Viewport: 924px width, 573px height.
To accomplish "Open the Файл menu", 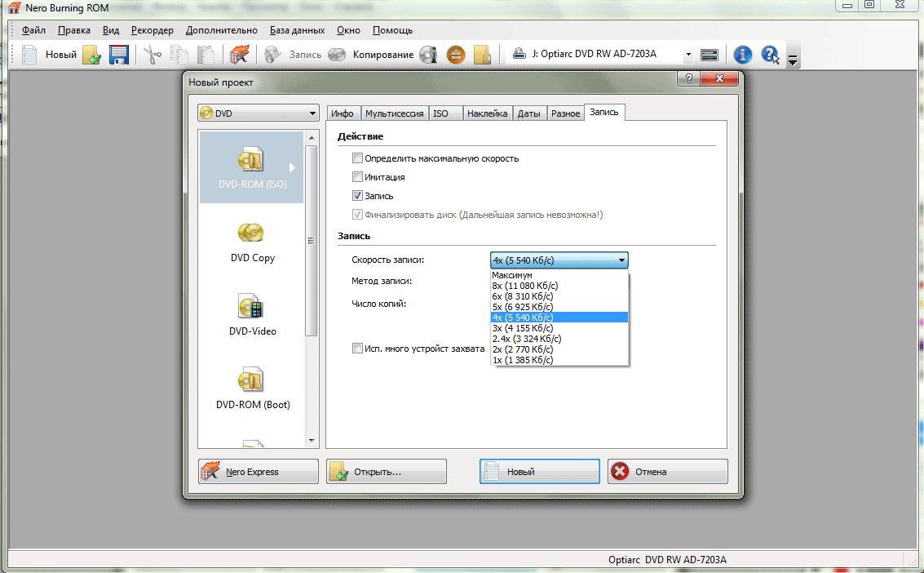I will [33, 30].
